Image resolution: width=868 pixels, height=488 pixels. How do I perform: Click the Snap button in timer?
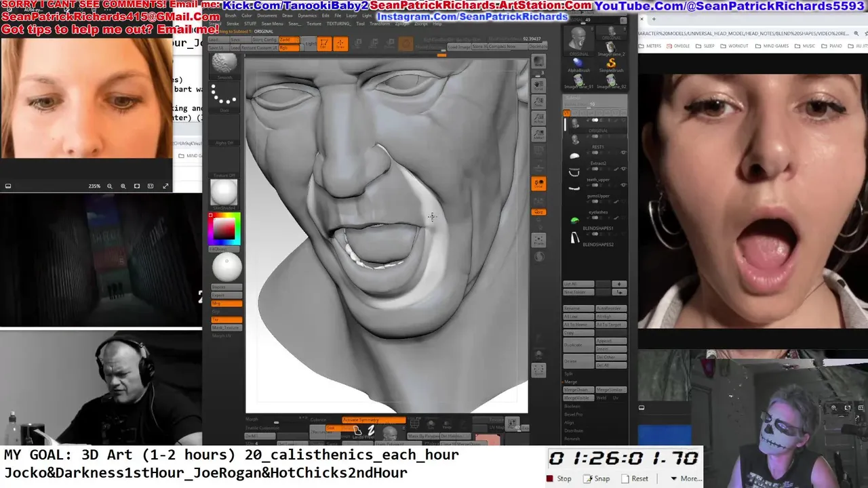click(x=597, y=479)
